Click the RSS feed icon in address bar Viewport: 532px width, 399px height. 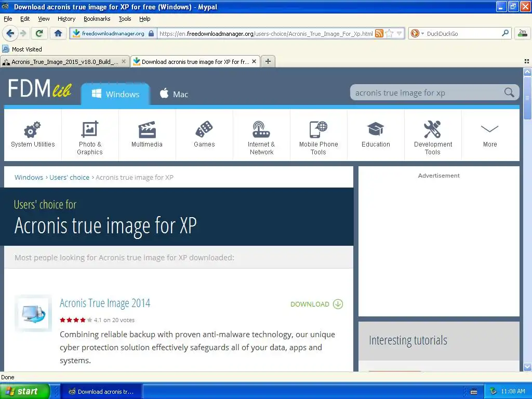[x=379, y=33]
